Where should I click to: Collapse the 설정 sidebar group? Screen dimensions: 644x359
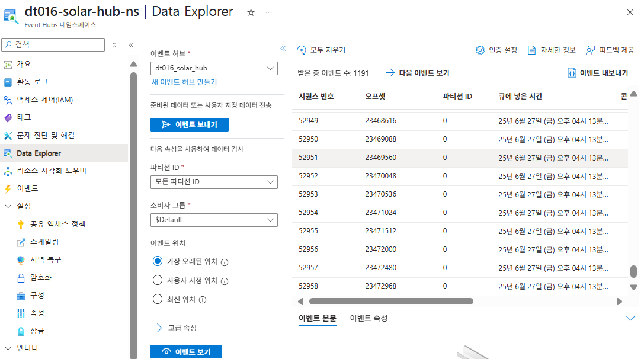[x=8, y=206]
